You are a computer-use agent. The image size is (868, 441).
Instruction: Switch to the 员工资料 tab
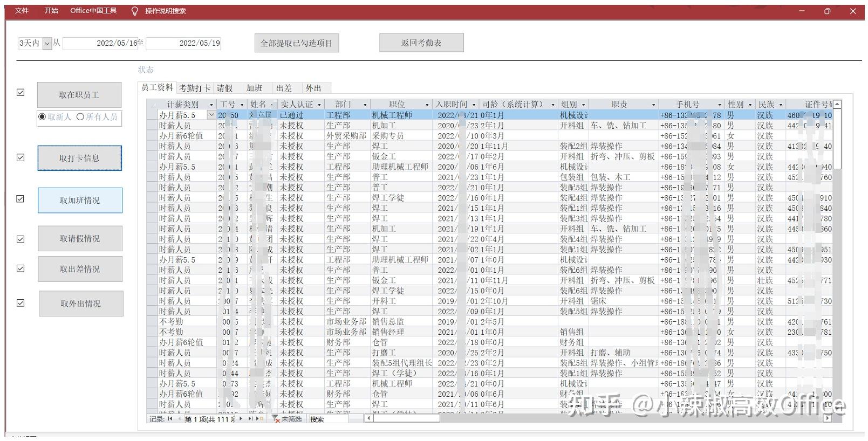coord(157,87)
